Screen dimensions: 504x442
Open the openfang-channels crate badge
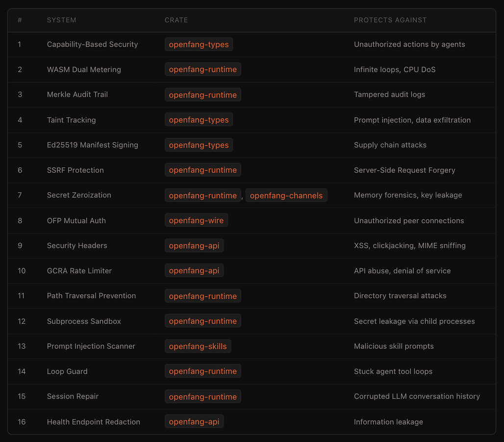click(x=286, y=196)
